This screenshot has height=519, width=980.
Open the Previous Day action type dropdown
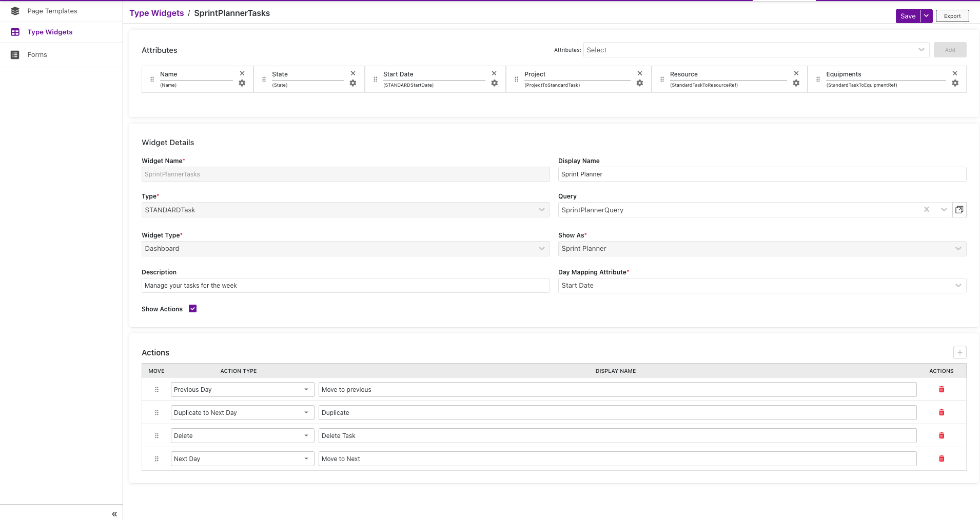242,390
